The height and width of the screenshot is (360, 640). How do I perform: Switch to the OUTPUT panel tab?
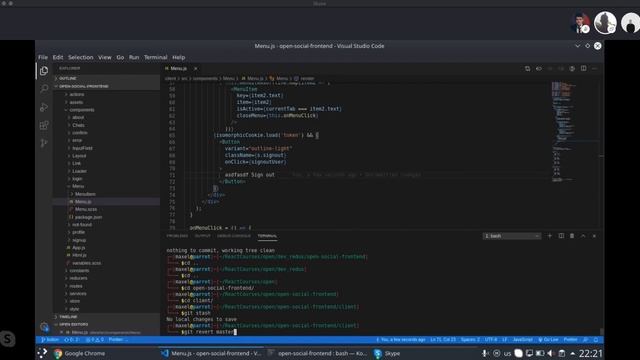[202, 236]
